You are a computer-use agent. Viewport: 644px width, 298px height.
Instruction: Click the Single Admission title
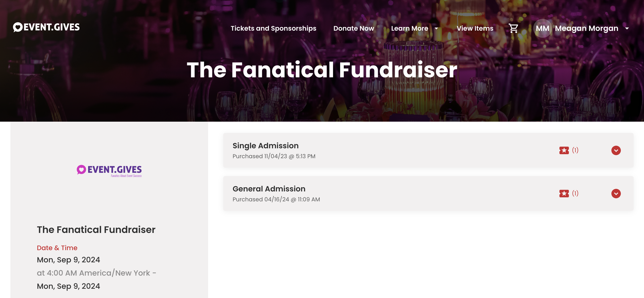click(x=266, y=145)
